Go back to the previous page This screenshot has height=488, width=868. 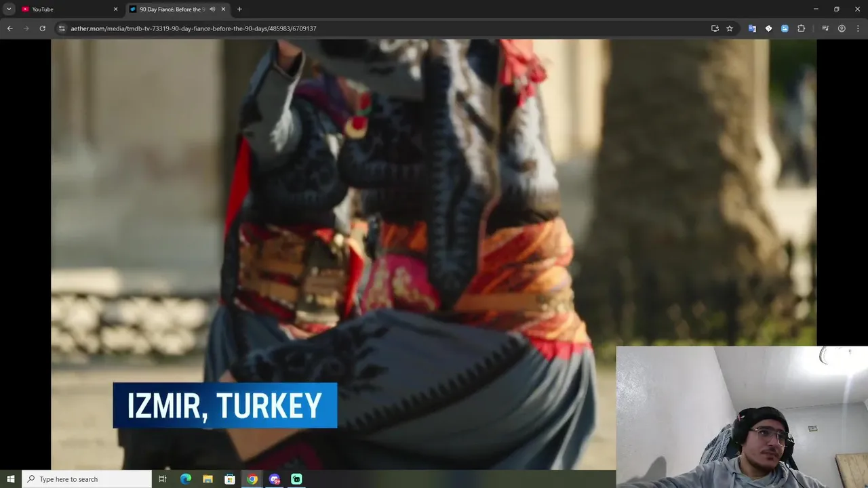point(9,28)
